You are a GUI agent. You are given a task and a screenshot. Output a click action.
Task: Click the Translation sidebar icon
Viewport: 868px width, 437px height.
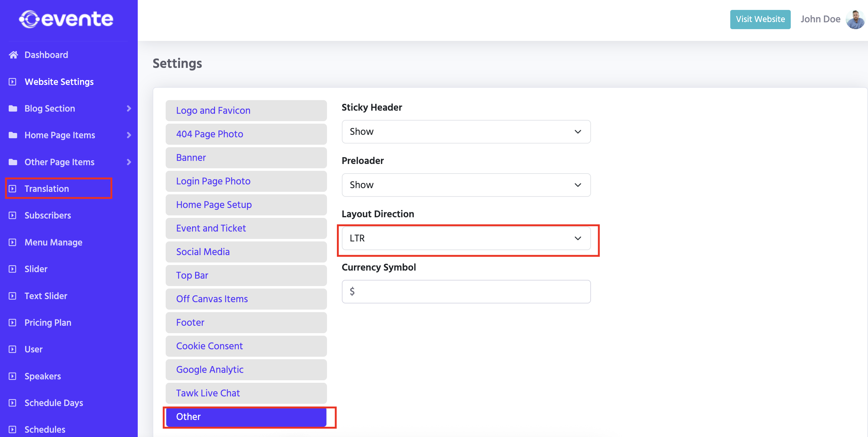(x=12, y=188)
